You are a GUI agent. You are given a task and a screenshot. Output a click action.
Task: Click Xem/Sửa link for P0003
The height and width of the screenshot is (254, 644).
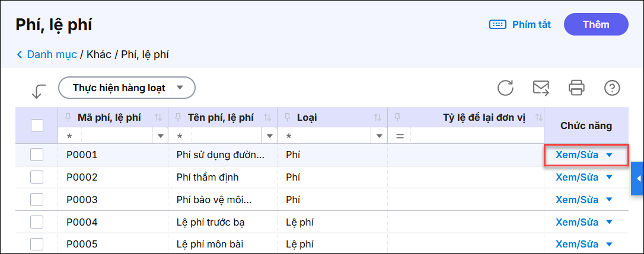(x=576, y=200)
